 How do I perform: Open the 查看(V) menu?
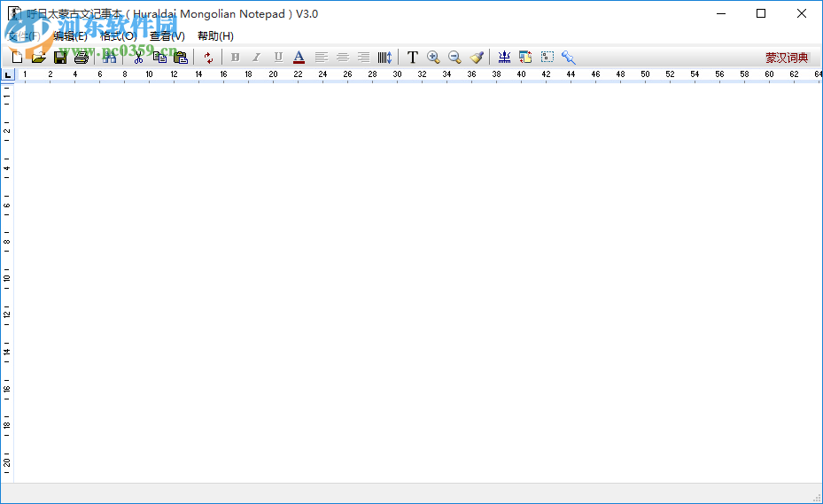(x=167, y=36)
